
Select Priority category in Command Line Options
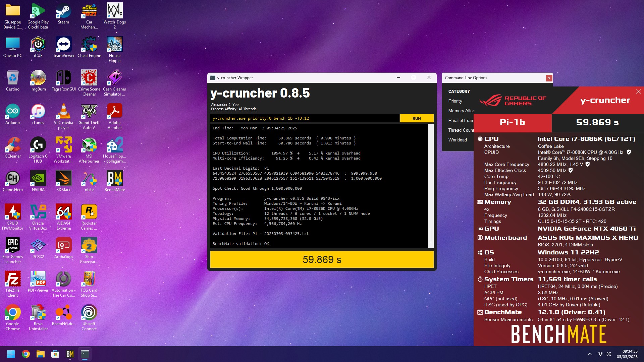(455, 101)
